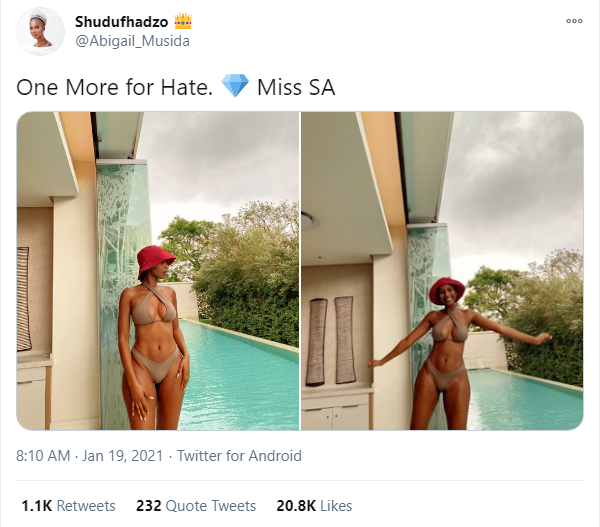Screen dimensions: 600x527
Task: View the 232 Quote Tweets list
Action: 196,506
